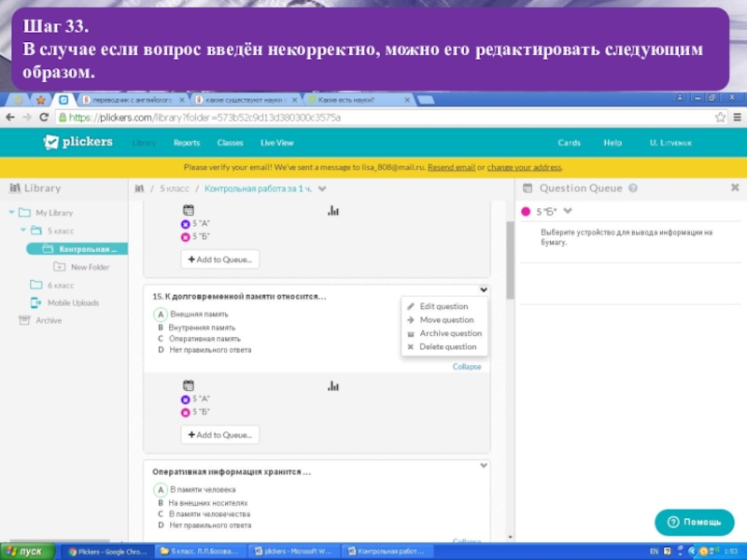Screen dimensions: 747x560
Task: Click bar chart icon in top question card
Action: pos(333,211)
